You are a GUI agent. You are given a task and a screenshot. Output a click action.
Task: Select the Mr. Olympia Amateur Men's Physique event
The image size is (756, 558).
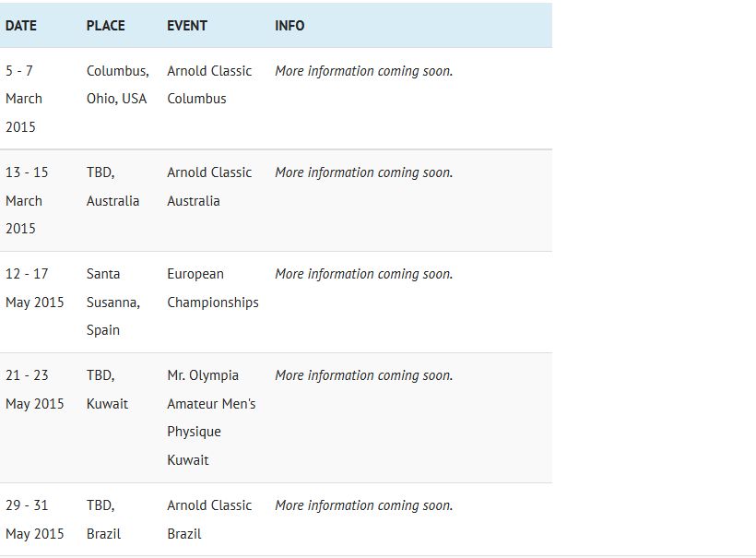pos(211,417)
